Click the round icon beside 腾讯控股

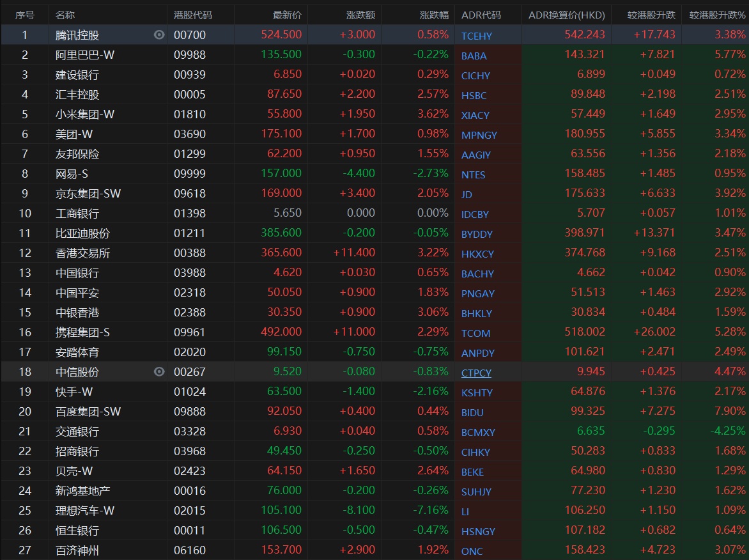pyautogui.click(x=159, y=35)
